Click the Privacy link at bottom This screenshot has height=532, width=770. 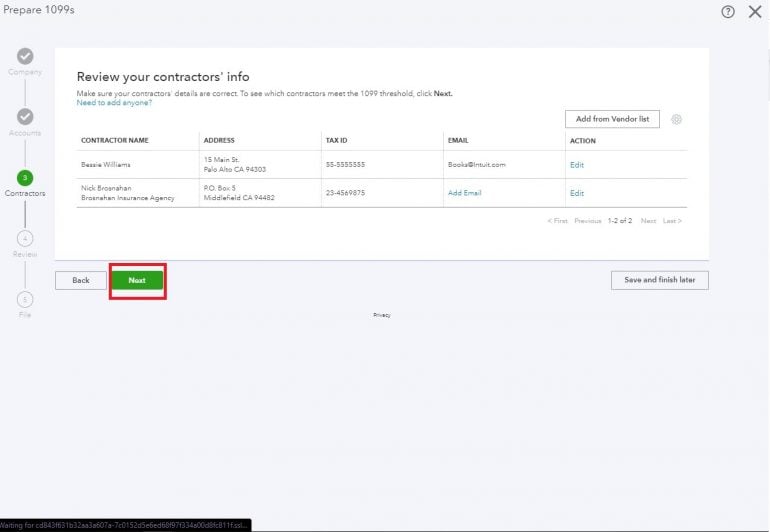pyautogui.click(x=381, y=315)
